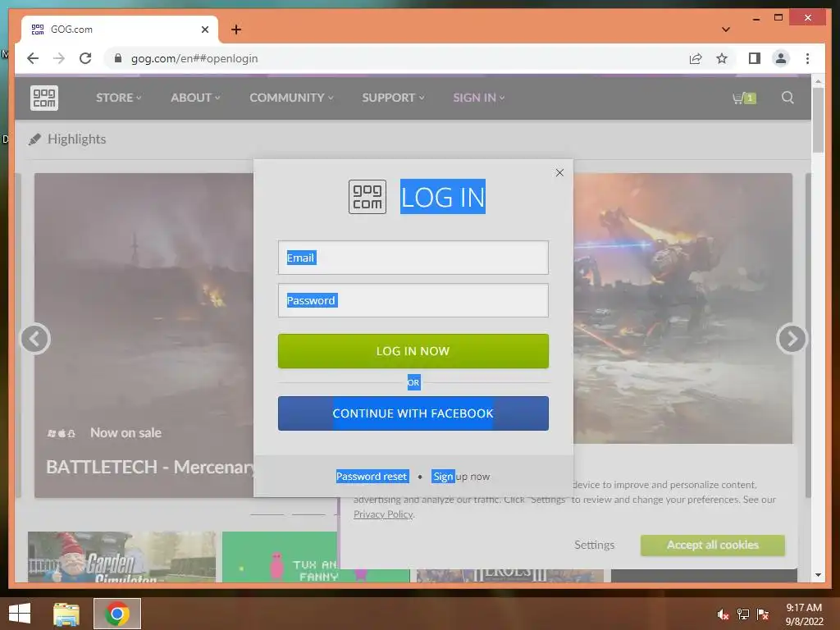The image size is (840, 630).
Task: Open the Chrome profile avatar icon
Action: tap(781, 58)
